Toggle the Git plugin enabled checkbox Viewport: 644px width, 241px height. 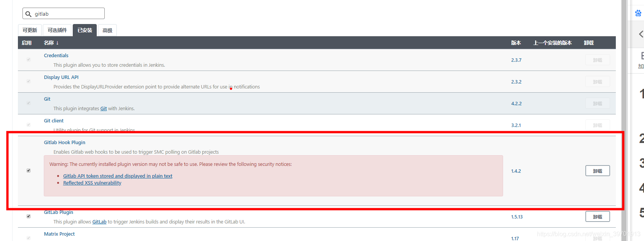pyautogui.click(x=29, y=103)
